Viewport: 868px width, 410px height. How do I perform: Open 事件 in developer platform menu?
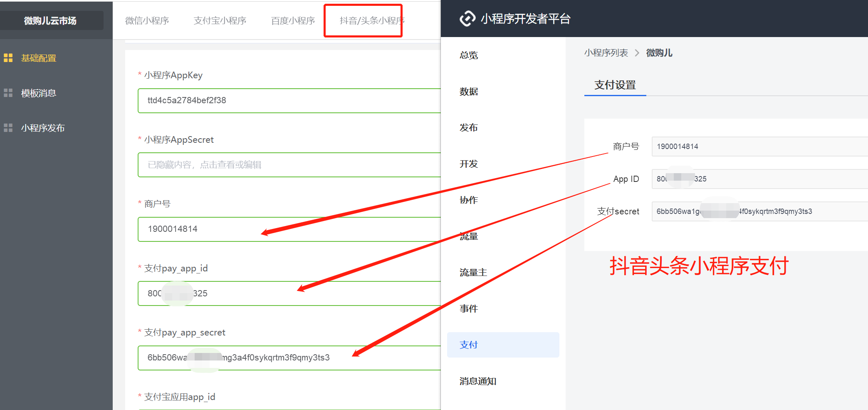click(x=469, y=308)
